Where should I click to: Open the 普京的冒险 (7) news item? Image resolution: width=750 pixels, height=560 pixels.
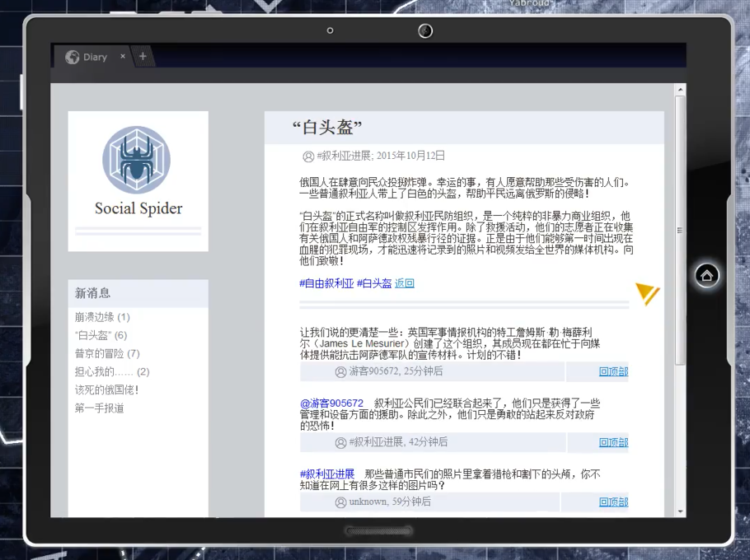tap(107, 353)
